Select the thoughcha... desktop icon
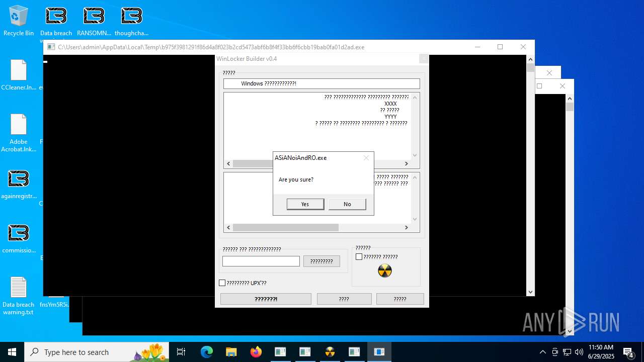Screen dimensions: 644x362 [x=132, y=21]
